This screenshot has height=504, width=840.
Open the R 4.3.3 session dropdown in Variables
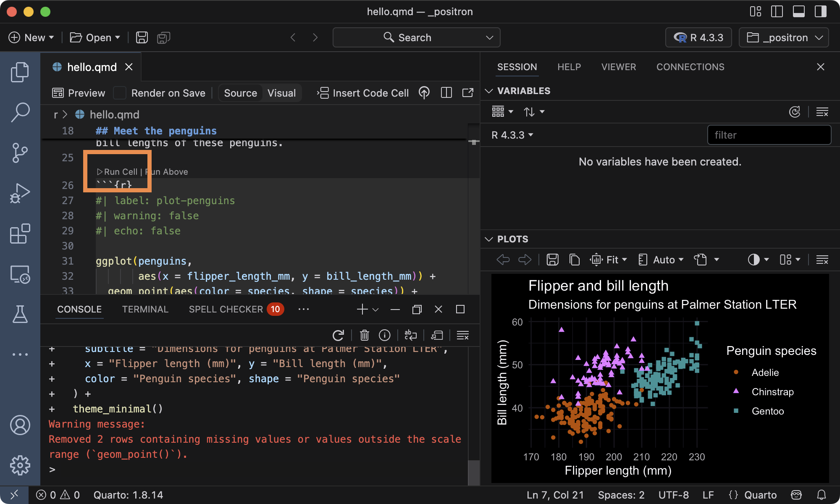512,135
